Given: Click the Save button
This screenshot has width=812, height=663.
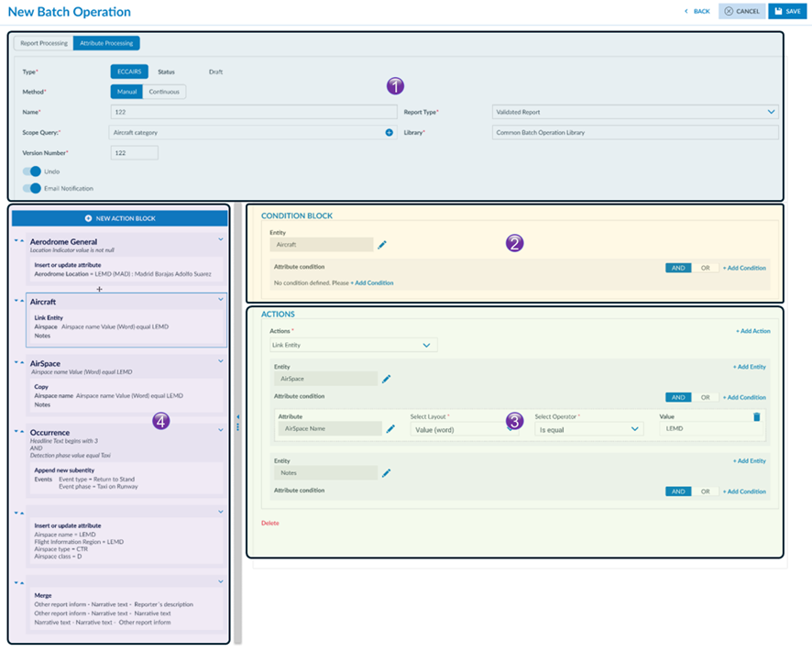Looking at the screenshot, I should click(x=787, y=11).
